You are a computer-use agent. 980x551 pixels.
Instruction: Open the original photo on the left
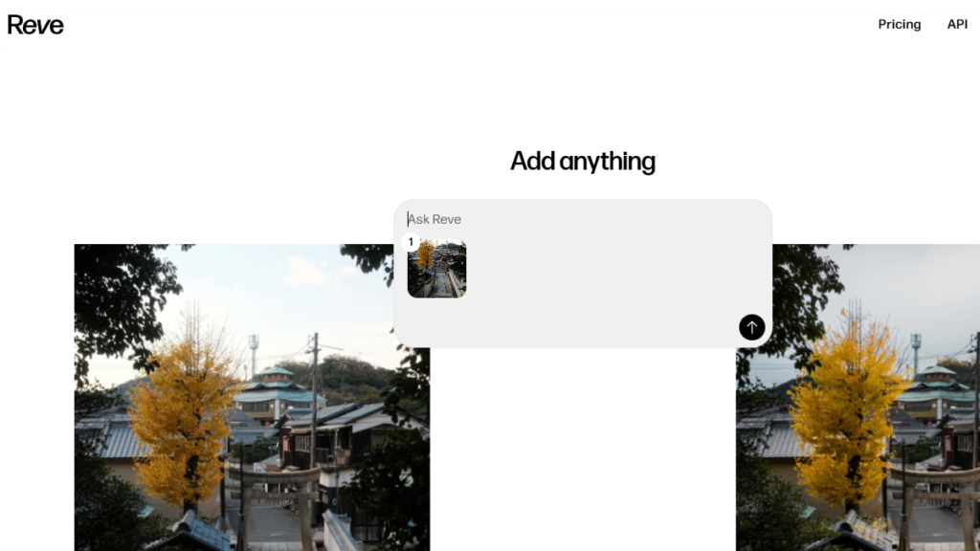pyautogui.click(x=252, y=397)
